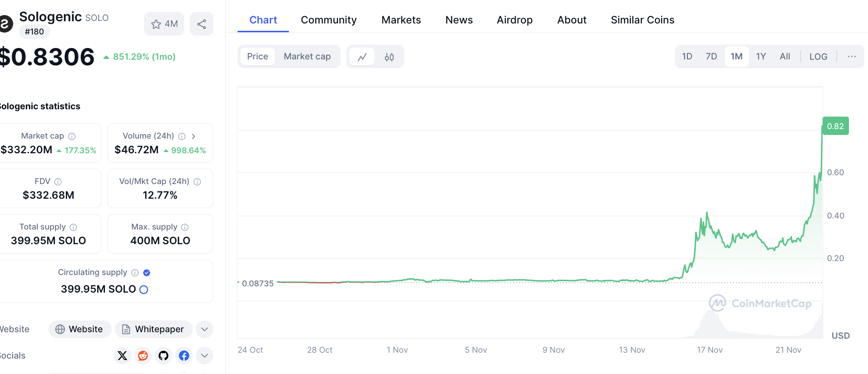This screenshot has height=374, width=868.
Task: Open the Whitepaper link
Action: tap(154, 329)
